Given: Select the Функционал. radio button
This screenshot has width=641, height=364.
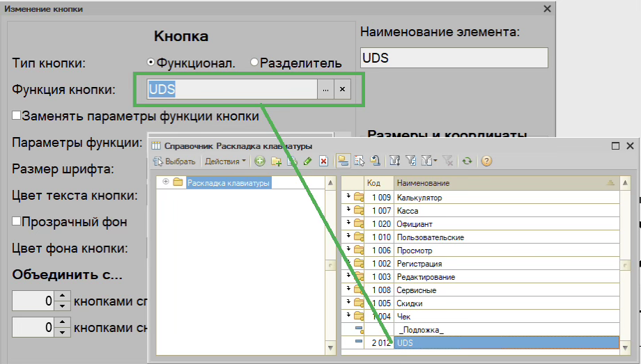Looking at the screenshot, I should [151, 63].
